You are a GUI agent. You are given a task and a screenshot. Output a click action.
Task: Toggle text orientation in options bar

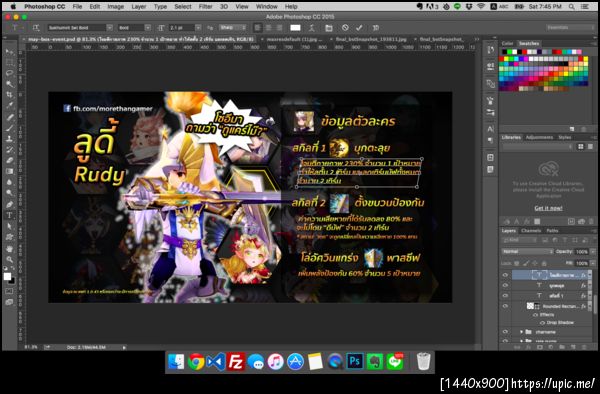(x=36, y=28)
